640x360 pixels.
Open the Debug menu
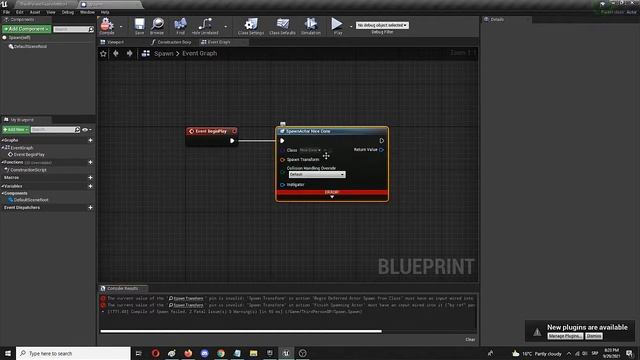coord(68,12)
